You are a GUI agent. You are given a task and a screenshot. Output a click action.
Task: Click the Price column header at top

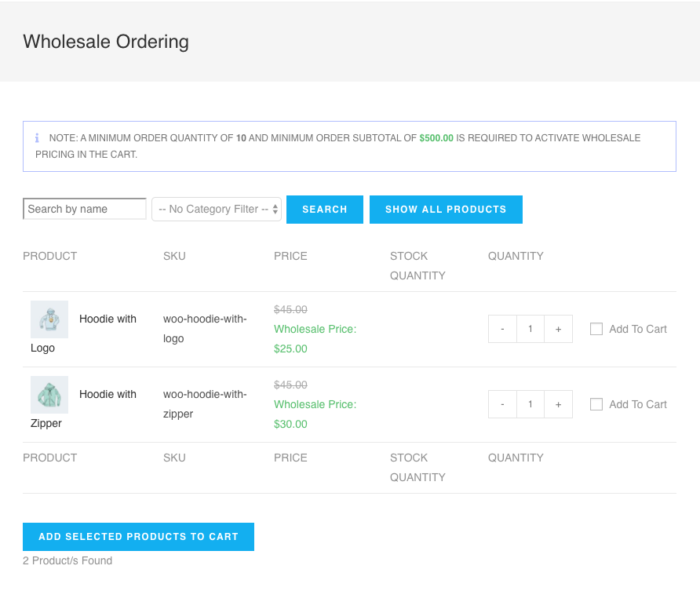click(x=290, y=256)
